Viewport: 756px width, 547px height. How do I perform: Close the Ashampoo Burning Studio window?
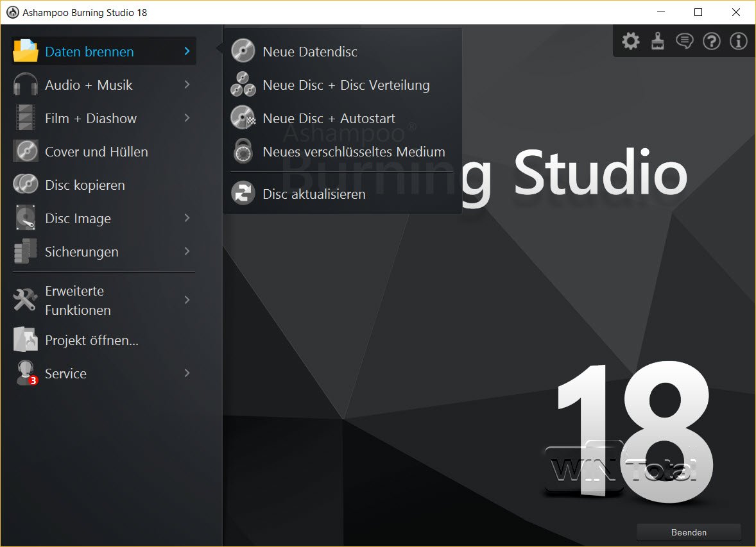click(x=735, y=12)
